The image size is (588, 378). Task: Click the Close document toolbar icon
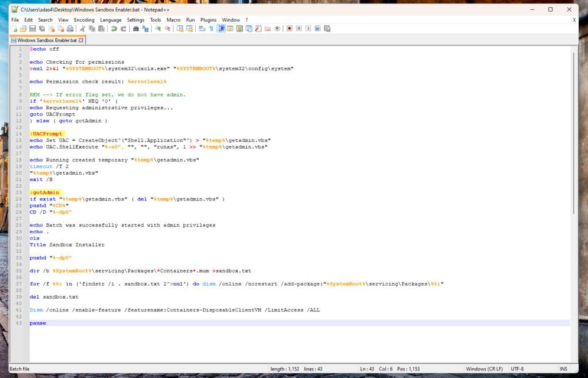click(51, 29)
